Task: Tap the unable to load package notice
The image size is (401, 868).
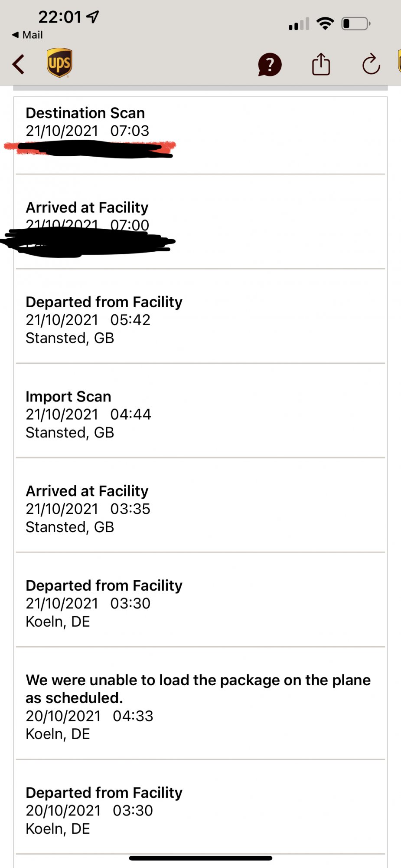Action: point(200,704)
